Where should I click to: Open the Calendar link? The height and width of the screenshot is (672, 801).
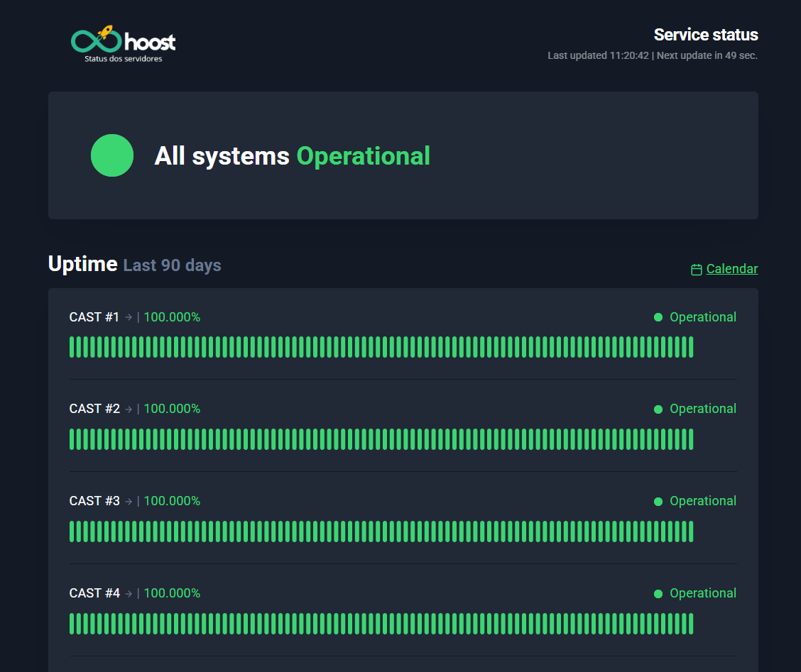click(x=731, y=269)
